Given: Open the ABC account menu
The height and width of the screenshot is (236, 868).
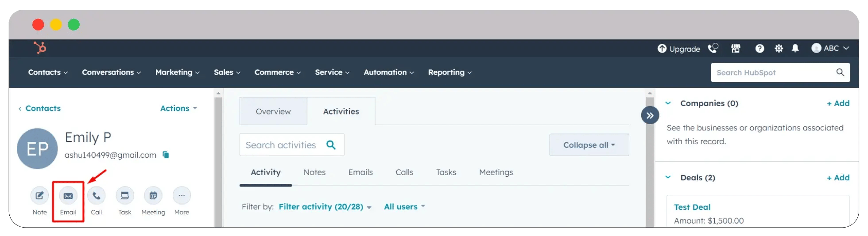Looking at the screenshot, I should [830, 48].
